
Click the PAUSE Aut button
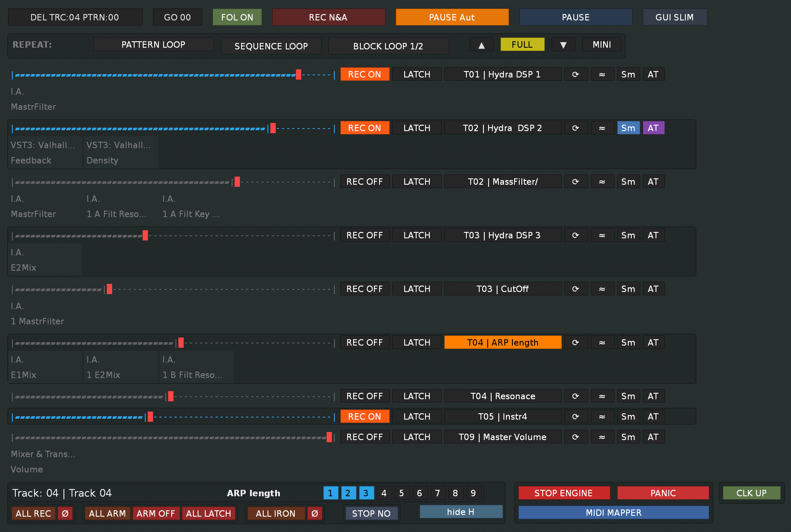[452, 17]
